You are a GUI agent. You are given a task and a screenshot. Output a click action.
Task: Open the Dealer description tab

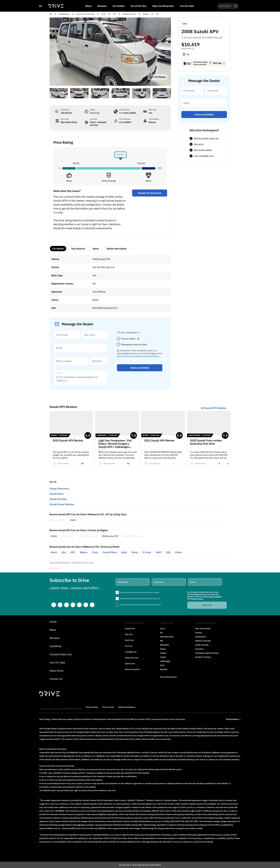(x=117, y=249)
